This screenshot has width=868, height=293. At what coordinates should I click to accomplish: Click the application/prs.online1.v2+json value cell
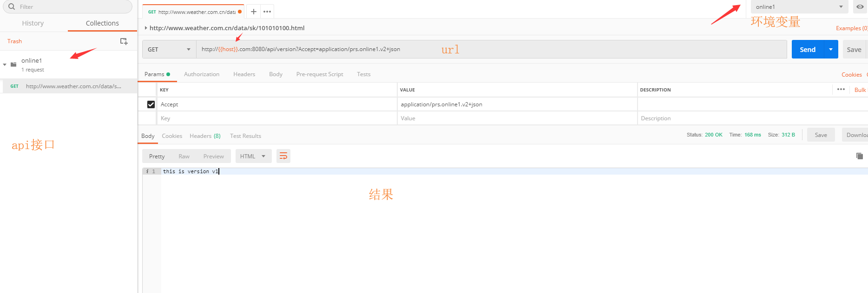(x=517, y=104)
